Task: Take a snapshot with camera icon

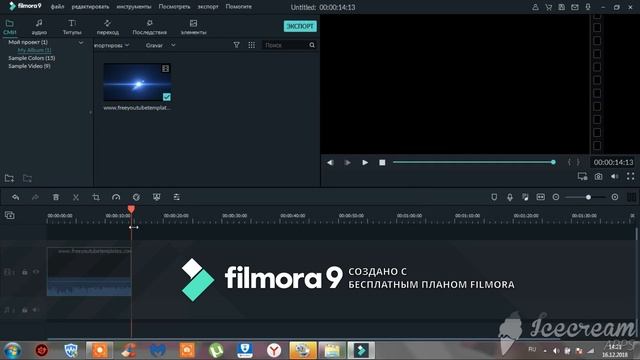Action: pos(598,176)
